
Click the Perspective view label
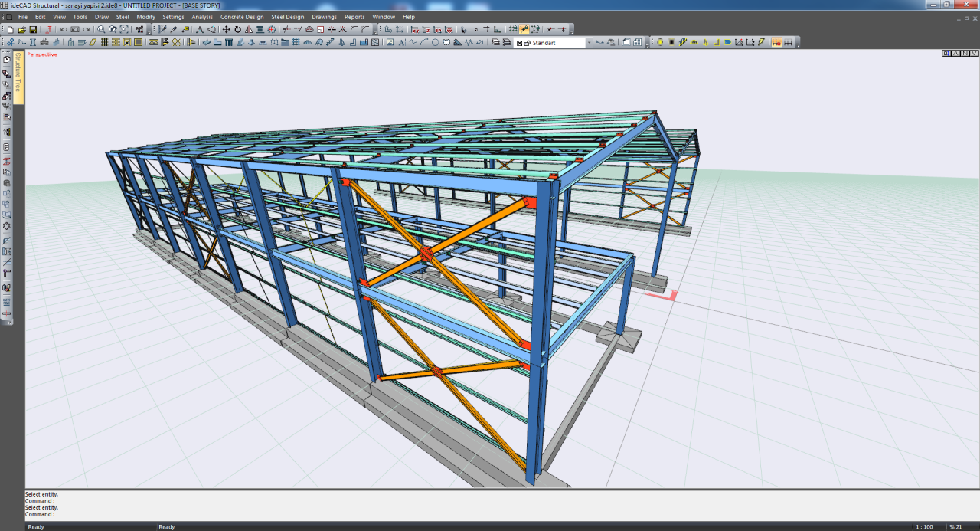point(42,54)
